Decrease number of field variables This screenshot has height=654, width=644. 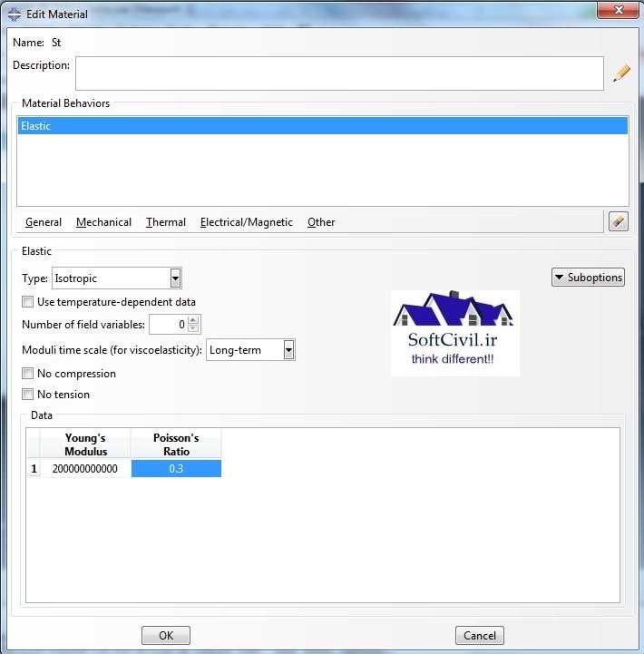193,328
